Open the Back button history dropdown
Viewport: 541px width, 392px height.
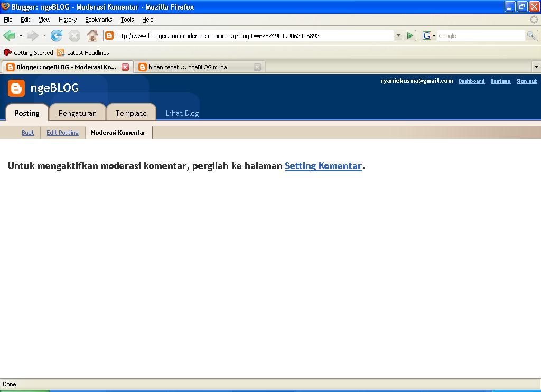click(x=21, y=35)
